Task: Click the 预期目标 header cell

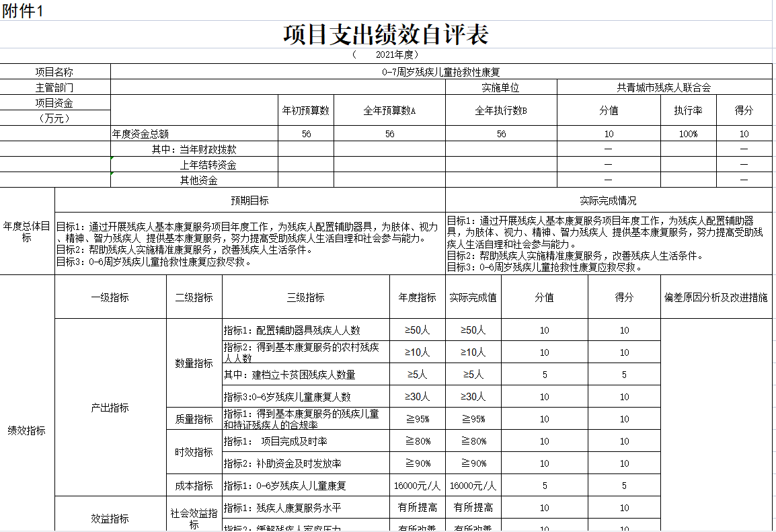Action: pyautogui.click(x=249, y=200)
